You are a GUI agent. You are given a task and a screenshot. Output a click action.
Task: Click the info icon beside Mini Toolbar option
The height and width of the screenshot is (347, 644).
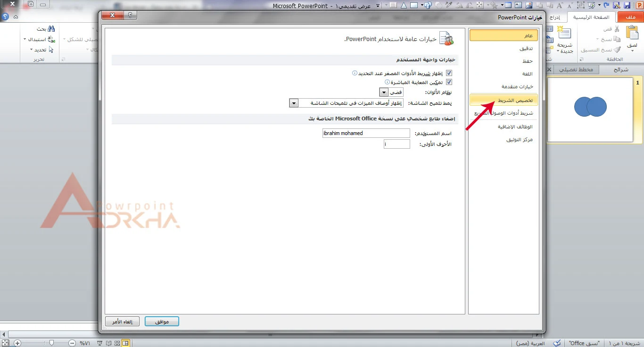pyautogui.click(x=355, y=73)
